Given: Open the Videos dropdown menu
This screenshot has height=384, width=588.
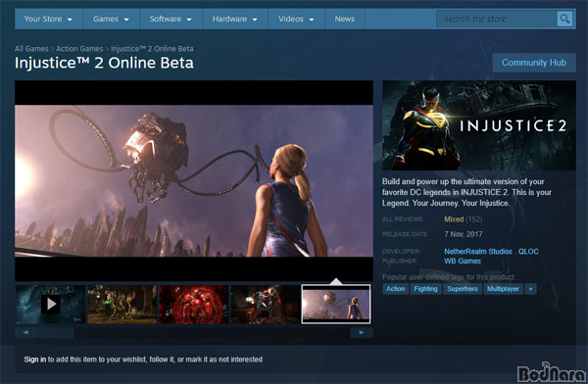Looking at the screenshot, I should 296,19.
